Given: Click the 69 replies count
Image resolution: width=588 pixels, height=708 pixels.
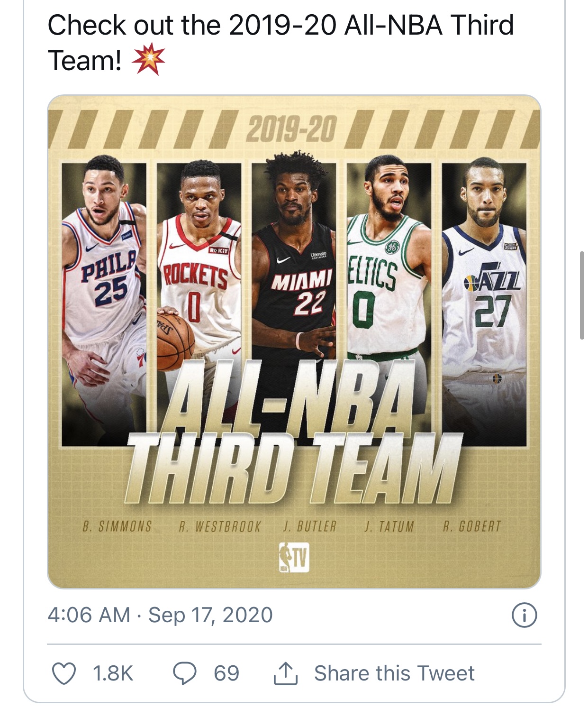Looking at the screenshot, I should (226, 673).
